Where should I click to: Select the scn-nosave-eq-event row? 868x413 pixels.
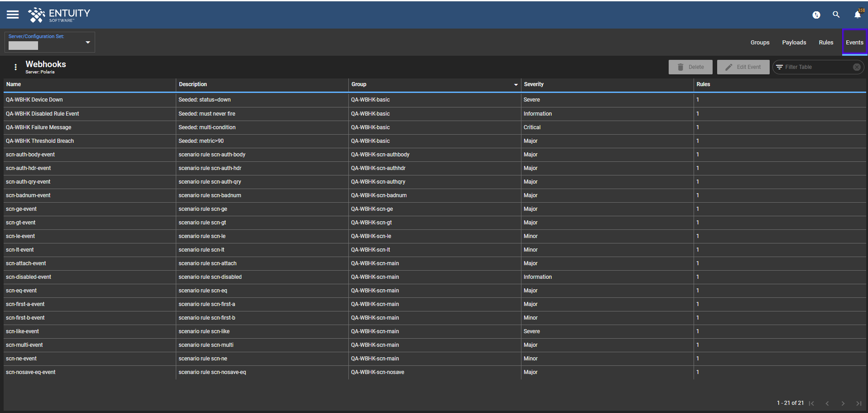coord(435,372)
